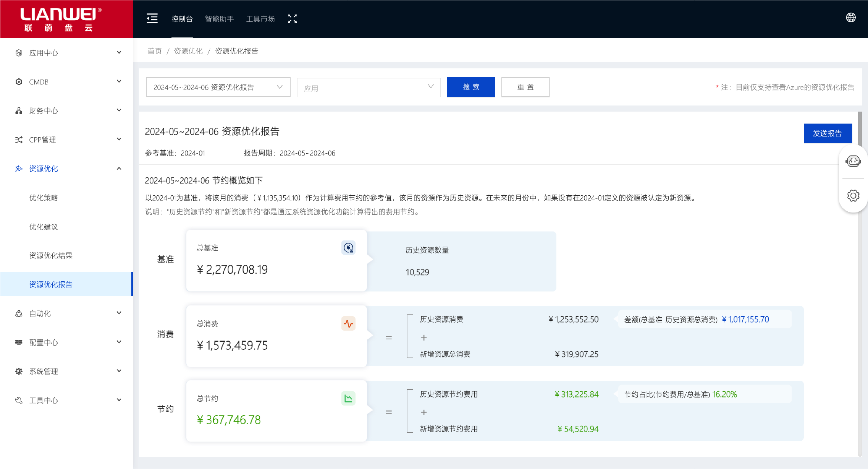The width and height of the screenshot is (868, 469).
Task: Collapse the 资源优化 menu chevron
Action: [x=119, y=168]
